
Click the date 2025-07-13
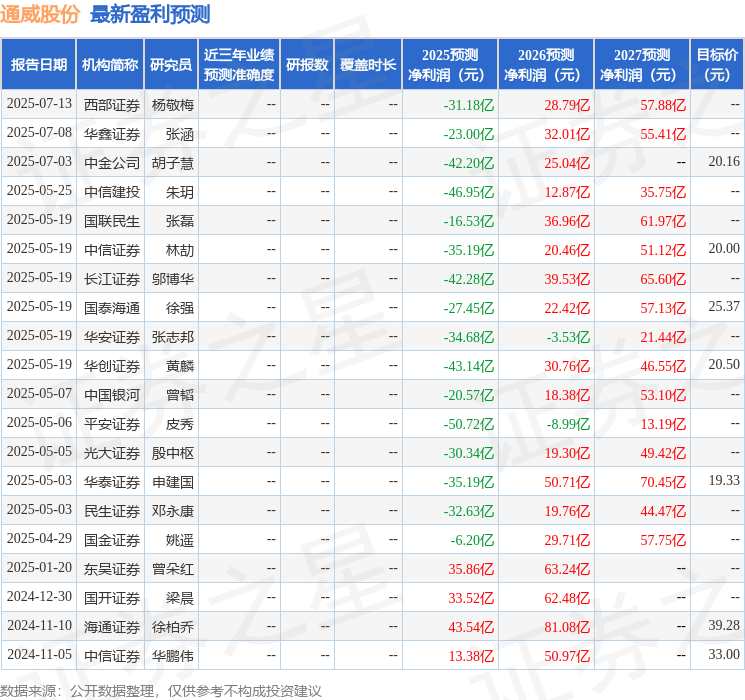(39, 104)
